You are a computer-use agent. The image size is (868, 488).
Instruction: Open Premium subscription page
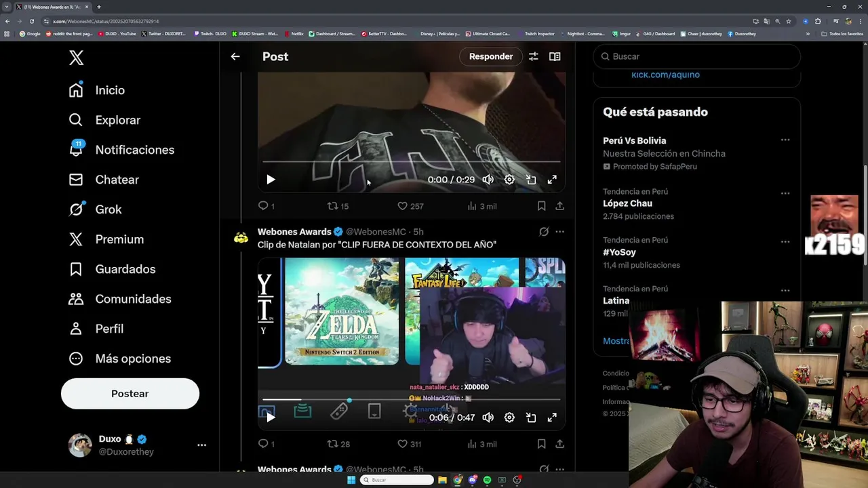106,239
